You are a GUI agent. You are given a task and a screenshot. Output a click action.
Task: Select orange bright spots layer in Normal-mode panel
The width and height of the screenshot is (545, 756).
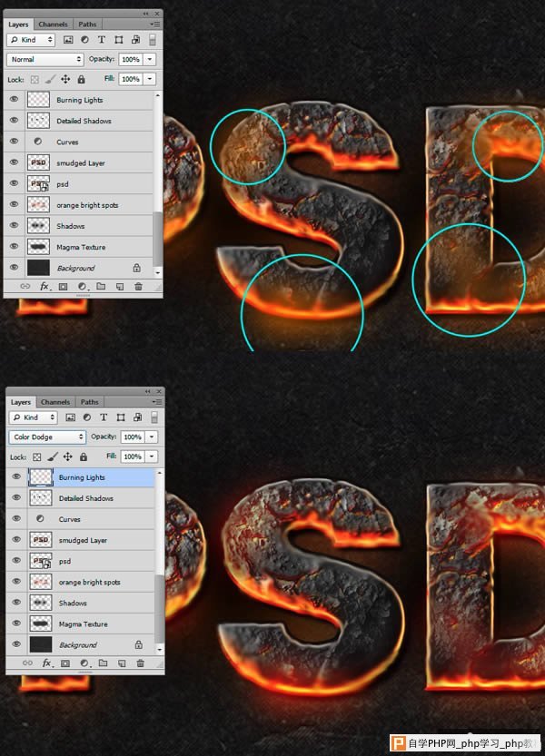78,205
